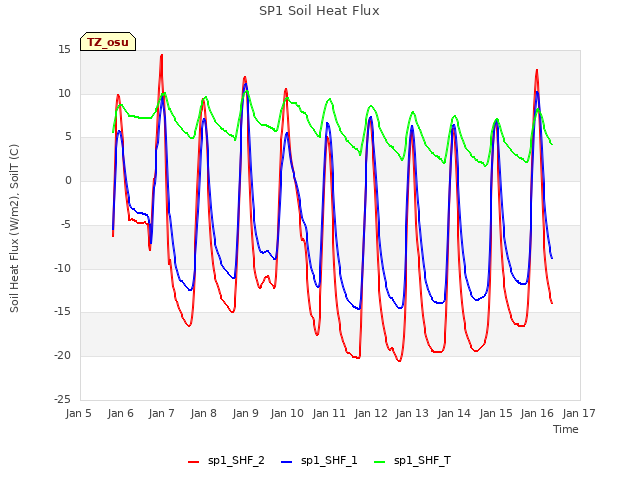Click the Jan 11 x-axis label
The height and width of the screenshot is (480, 640).
click(329, 413)
